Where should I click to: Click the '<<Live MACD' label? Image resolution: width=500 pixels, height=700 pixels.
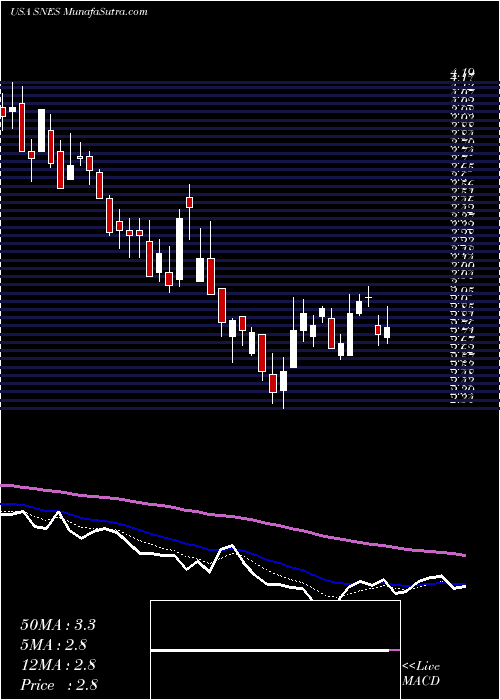coord(421,674)
